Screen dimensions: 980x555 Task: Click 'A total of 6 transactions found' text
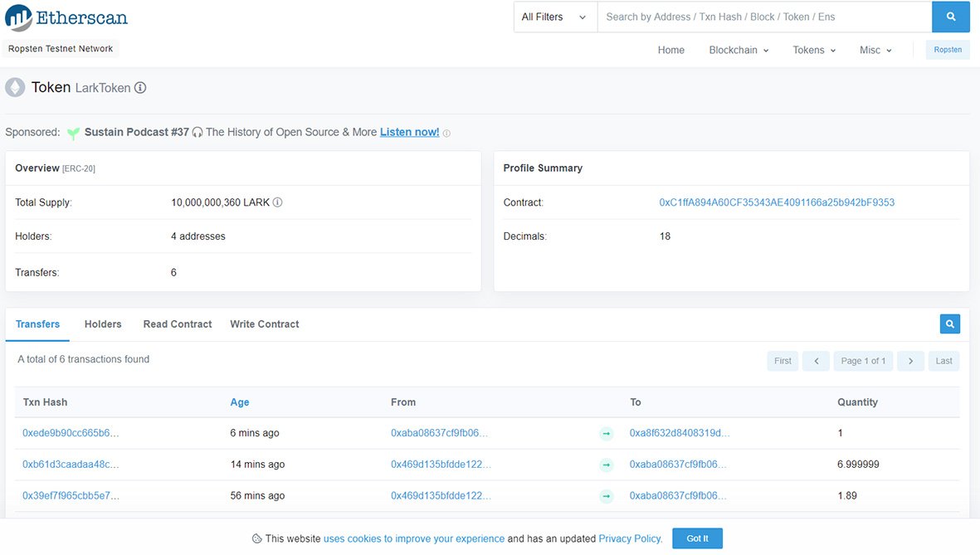[x=83, y=359]
